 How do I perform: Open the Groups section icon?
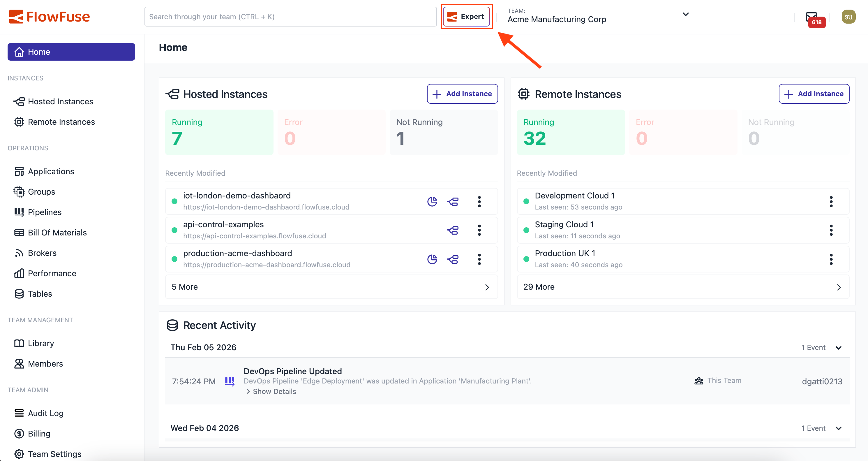pyautogui.click(x=19, y=191)
